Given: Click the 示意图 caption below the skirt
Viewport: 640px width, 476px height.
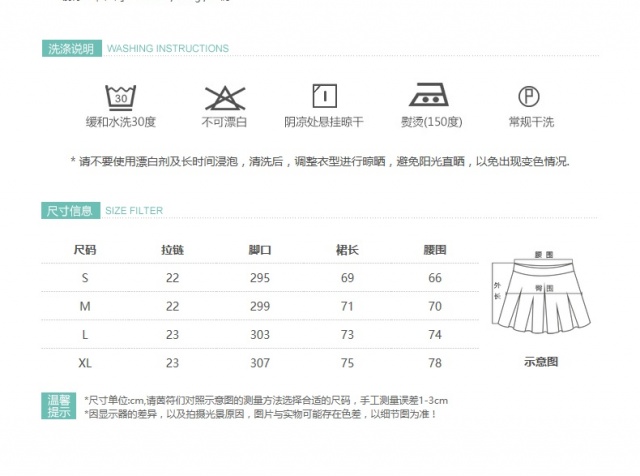Looking at the screenshot, I should [541, 362].
